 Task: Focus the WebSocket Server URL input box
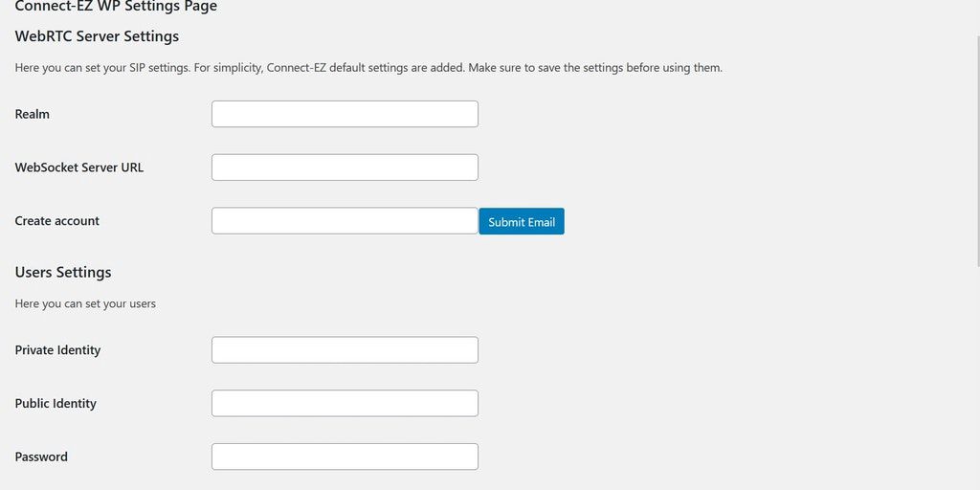coord(345,167)
